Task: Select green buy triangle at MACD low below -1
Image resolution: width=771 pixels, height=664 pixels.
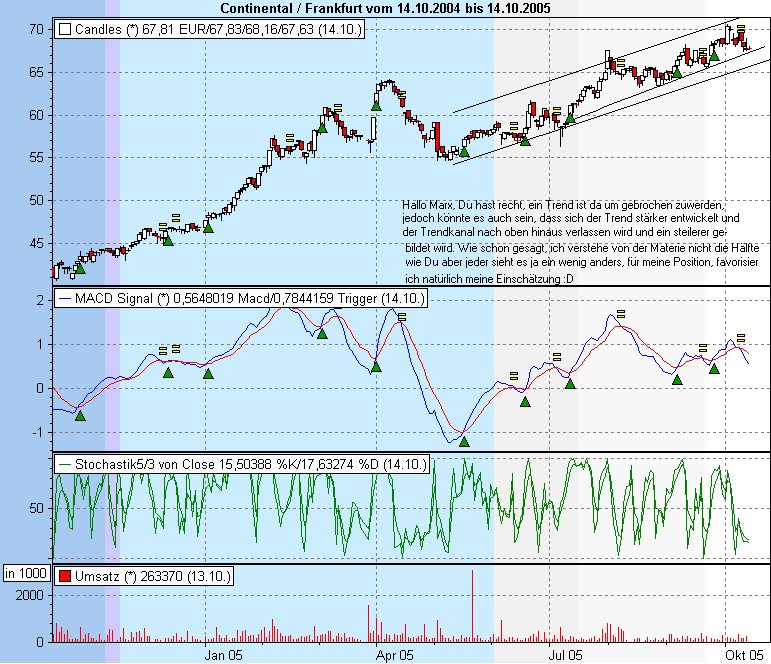Action: tap(464, 442)
